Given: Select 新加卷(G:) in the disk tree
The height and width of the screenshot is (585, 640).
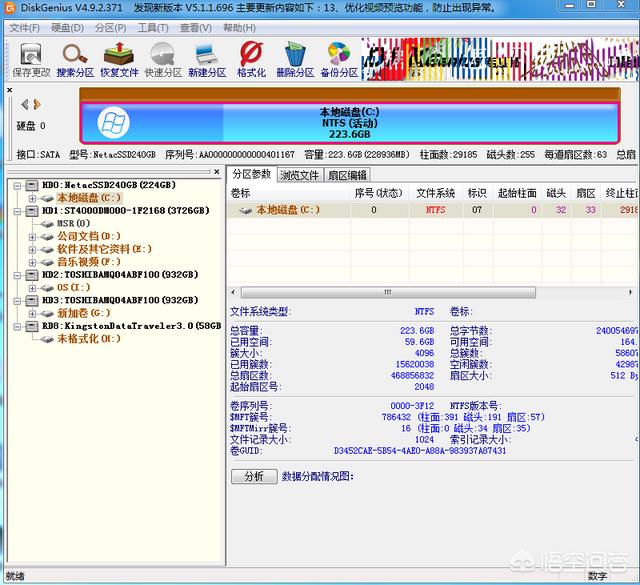Looking at the screenshot, I should point(84,313).
